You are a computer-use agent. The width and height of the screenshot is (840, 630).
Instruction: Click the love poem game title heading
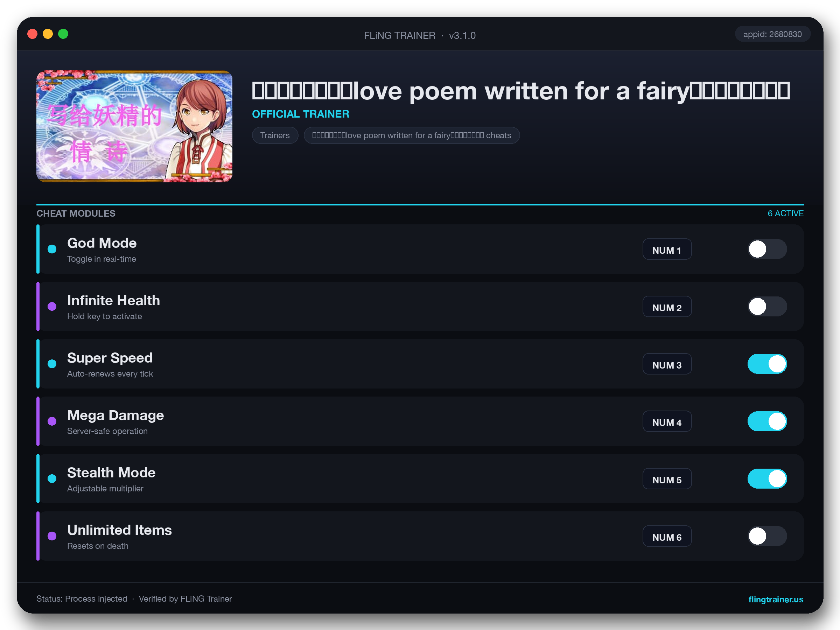click(521, 91)
